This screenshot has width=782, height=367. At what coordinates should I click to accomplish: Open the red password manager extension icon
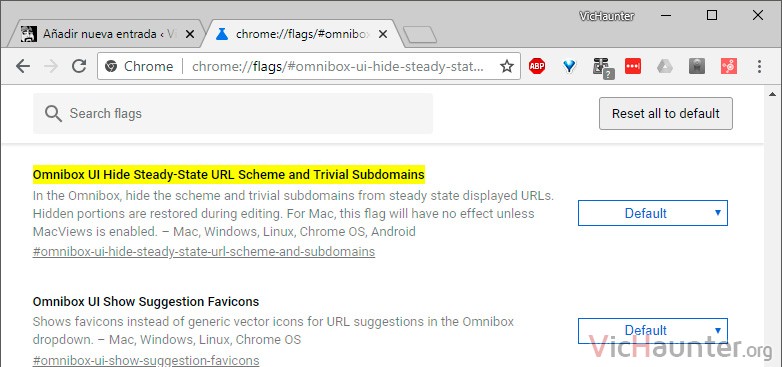tap(632, 66)
